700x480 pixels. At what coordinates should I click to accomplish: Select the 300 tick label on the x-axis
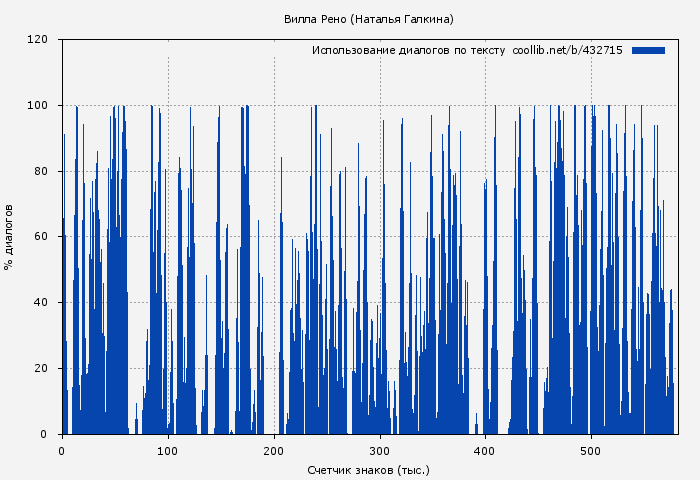pyautogui.click(x=380, y=450)
